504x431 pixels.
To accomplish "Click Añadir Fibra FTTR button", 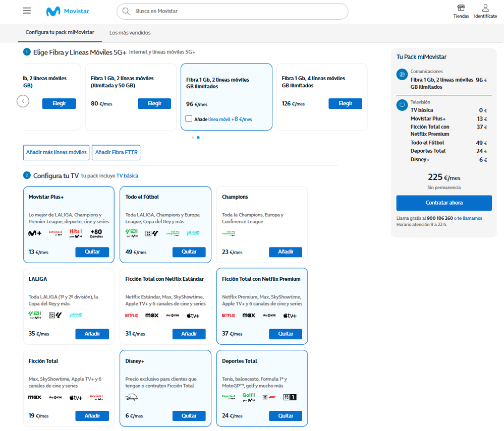I will pyautogui.click(x=116, y=152).
